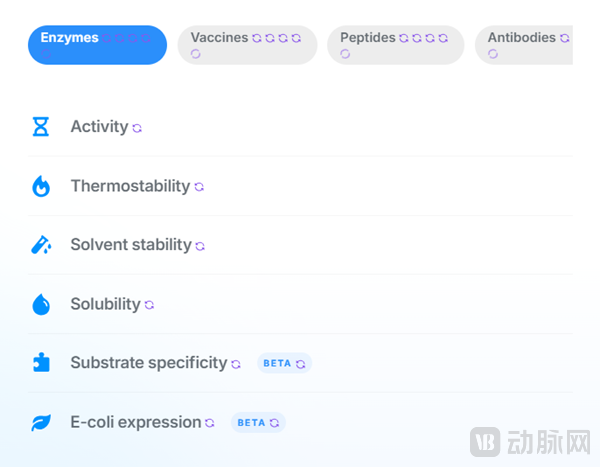Open the Peptides tab
600x467 pixels.
395,45
